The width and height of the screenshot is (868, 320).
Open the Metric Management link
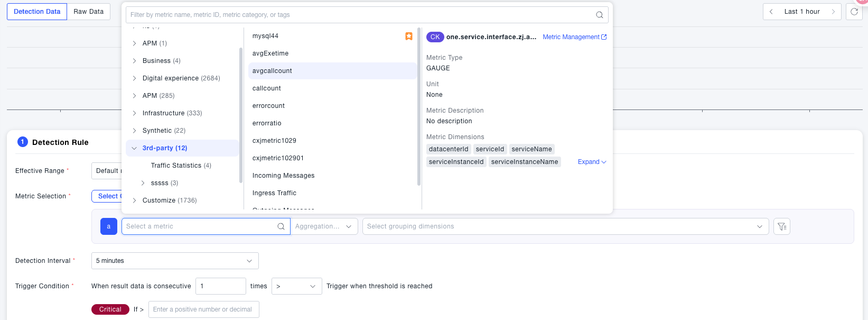pyautogui.click(x=575, y=37)
